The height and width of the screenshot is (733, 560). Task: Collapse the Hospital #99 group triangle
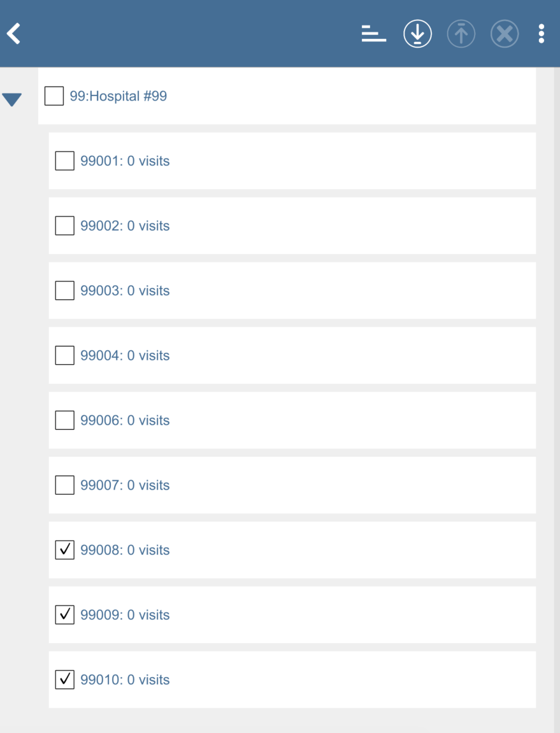[x=12, y=99]
